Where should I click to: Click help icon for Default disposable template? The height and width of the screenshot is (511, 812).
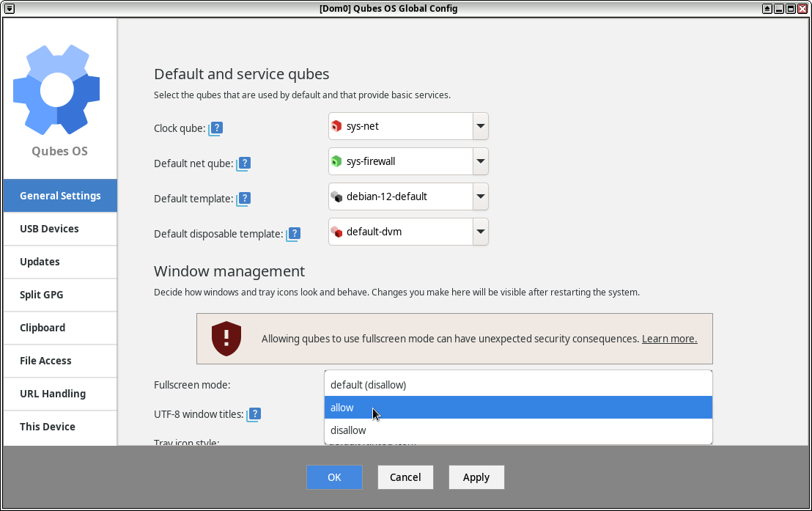[293, 234]
